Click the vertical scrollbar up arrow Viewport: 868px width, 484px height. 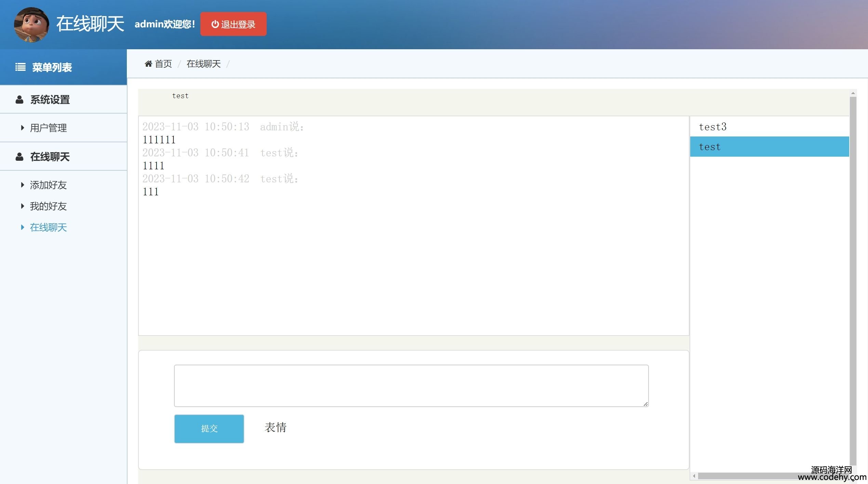point(853,93)
